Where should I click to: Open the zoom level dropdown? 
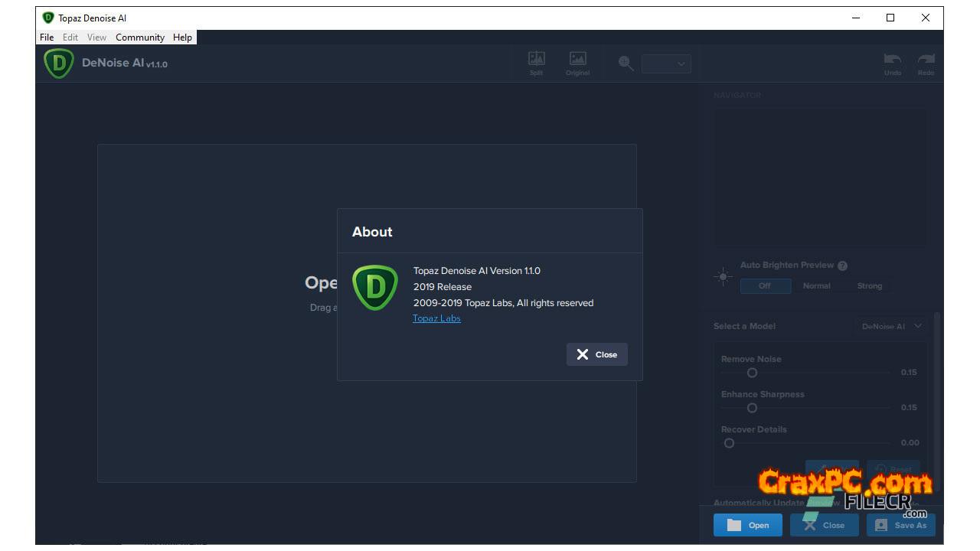666,64
